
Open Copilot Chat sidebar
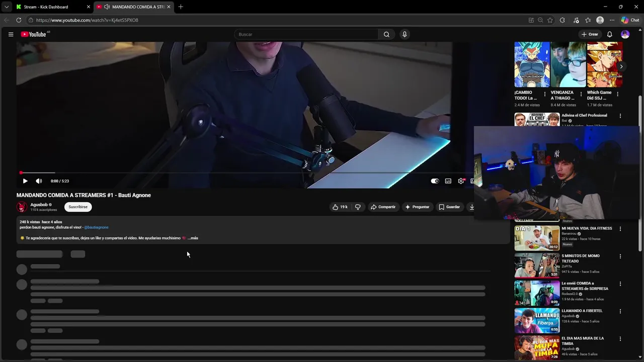coord(630,20)
